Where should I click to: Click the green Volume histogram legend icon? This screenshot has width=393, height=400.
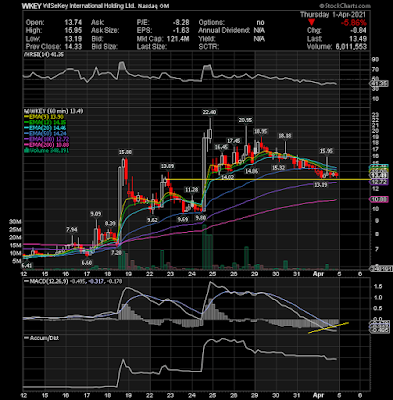tap(26, 150)
